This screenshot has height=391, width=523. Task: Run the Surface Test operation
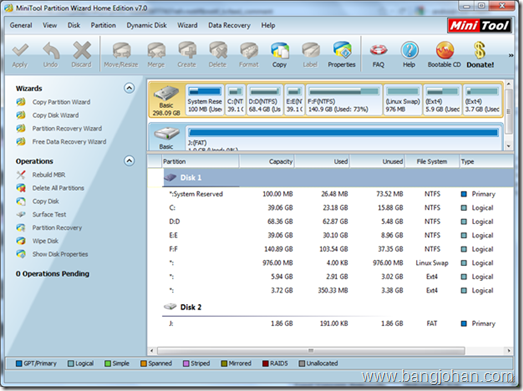click(49, 215)
